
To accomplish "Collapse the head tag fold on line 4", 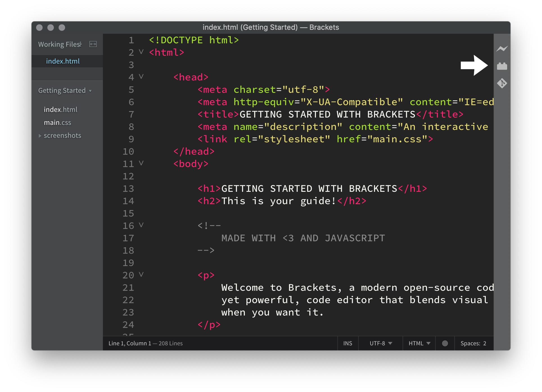I will (141, 76).
